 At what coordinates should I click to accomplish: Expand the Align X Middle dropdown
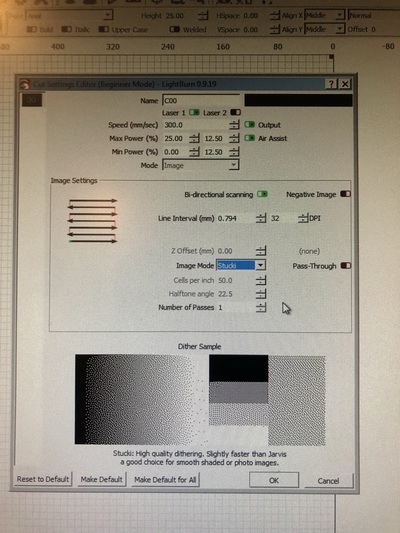(325, 15)
